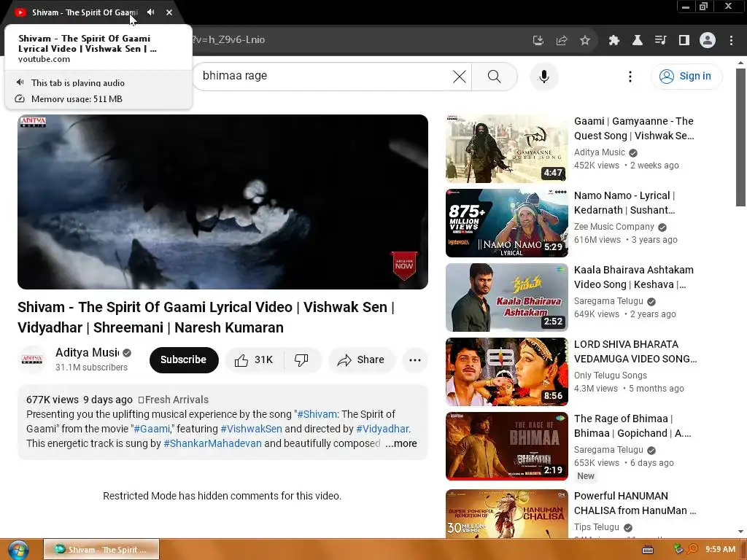Screen dimensions: 747x560
Task: Click Tips Telugu channel name
Action: pyautogui.click(x=597, y=527)
